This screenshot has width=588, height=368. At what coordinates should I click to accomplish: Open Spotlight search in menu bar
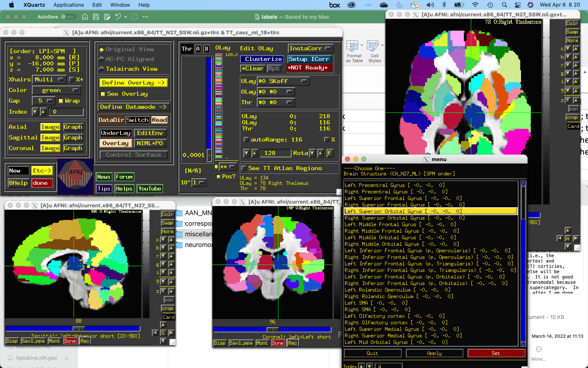[x=504, y=5]
